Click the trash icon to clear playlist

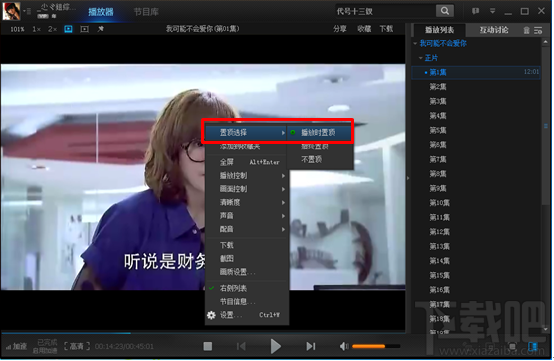point(526,30)
